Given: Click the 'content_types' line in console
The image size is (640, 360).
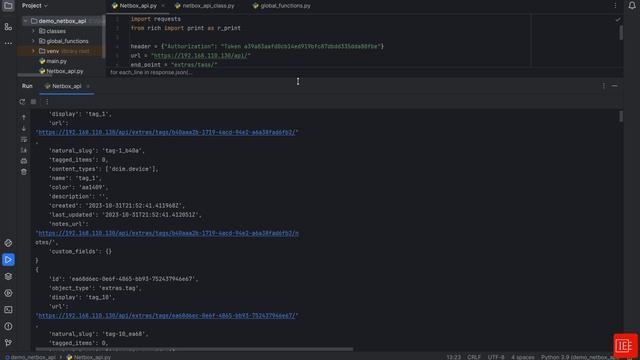Looking at the screenshot, I should tap(104, 169).
